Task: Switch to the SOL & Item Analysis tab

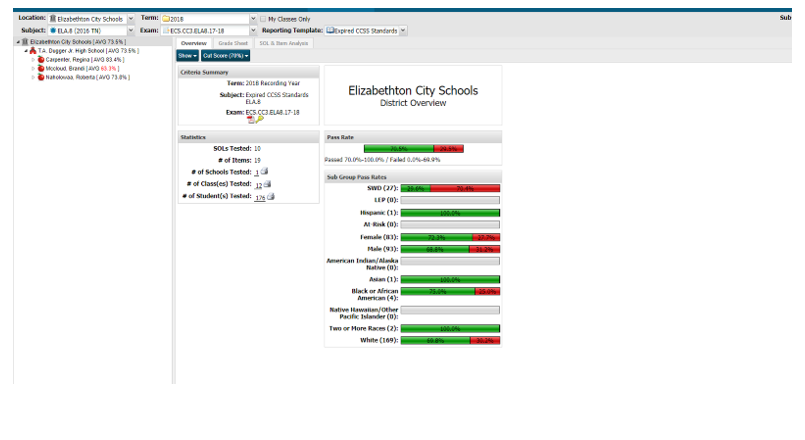Action: [283, 43]
